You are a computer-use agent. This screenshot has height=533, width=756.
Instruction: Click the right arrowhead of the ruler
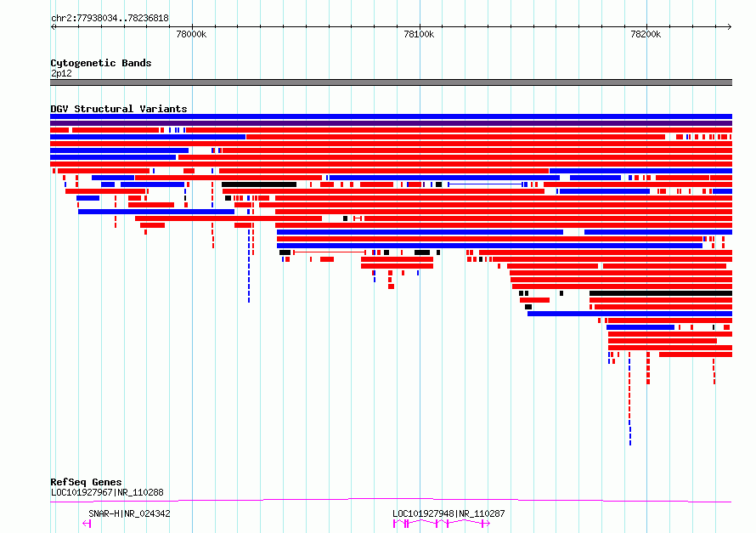click(x=729, y=27)
